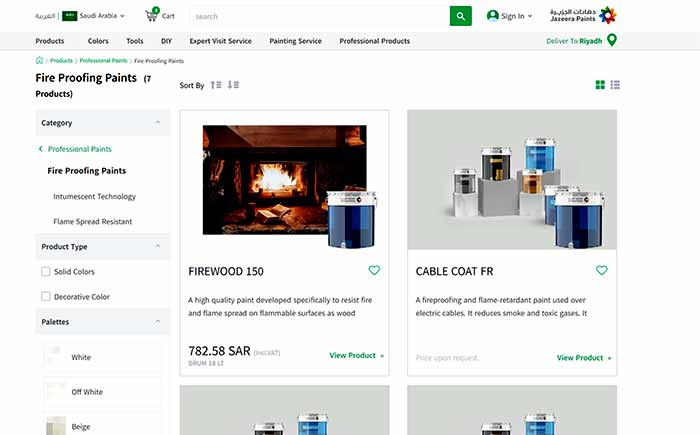
Task: Click the 782.58 SAR price
Action: (x=219, y=351)
